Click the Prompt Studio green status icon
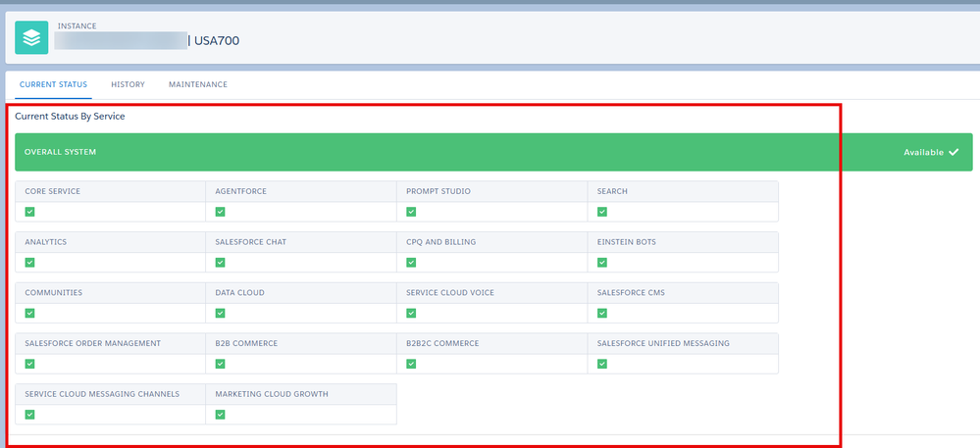The image size is (980, 448). click(411, 212)
